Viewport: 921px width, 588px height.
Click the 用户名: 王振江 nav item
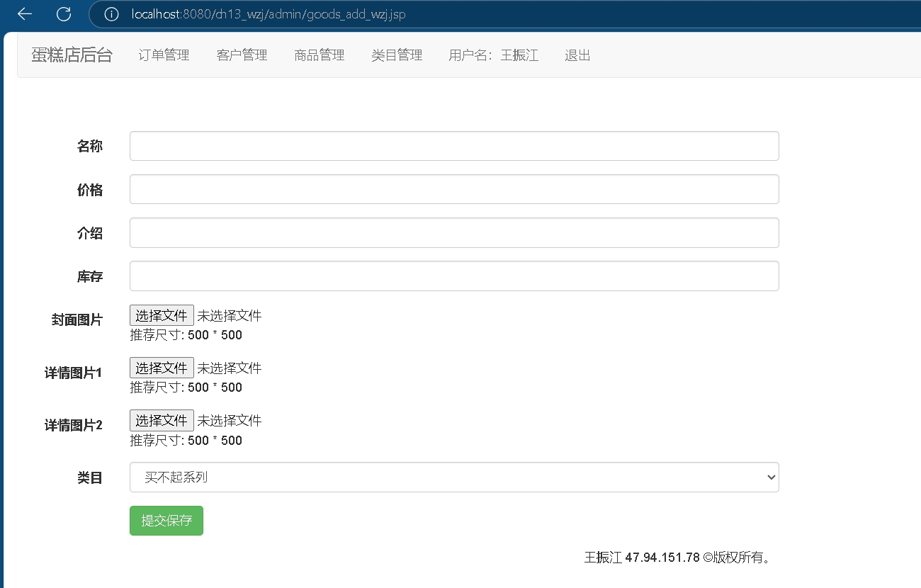point(493,55)
